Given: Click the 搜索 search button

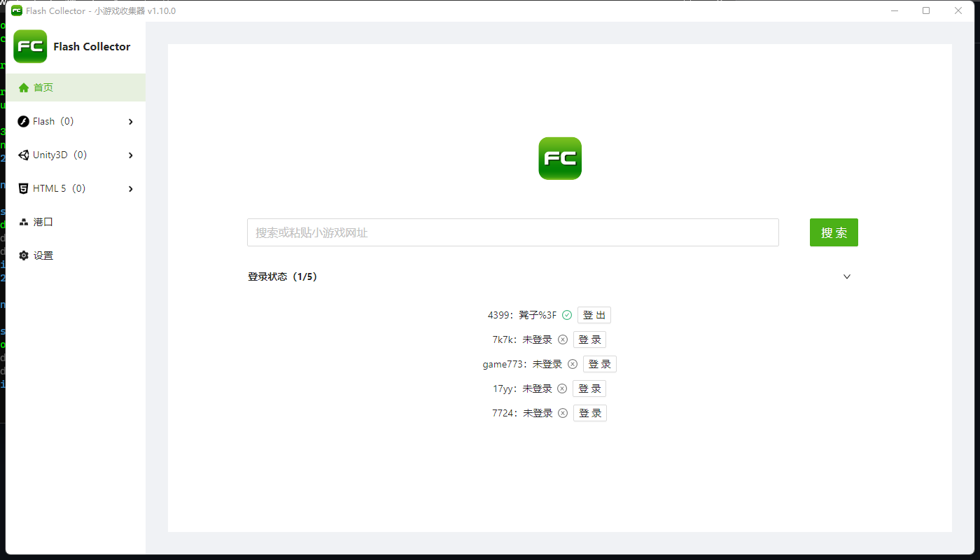Looking at the screenshot, I should coord(833,232).
